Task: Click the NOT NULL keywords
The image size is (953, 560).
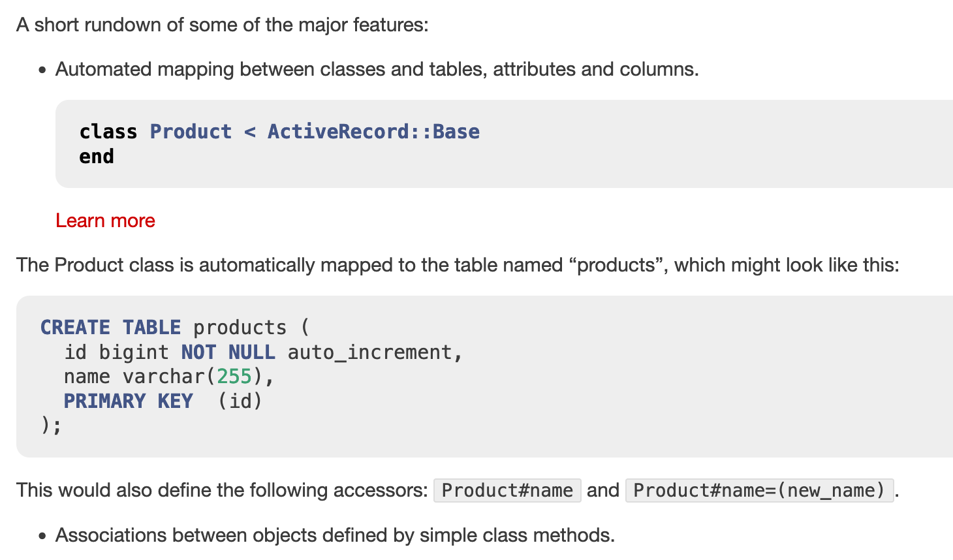Action: click(x=228, y=352)
